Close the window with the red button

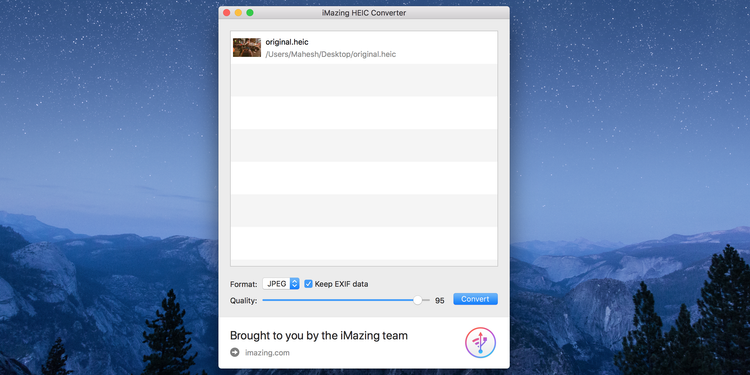[227, 13]
